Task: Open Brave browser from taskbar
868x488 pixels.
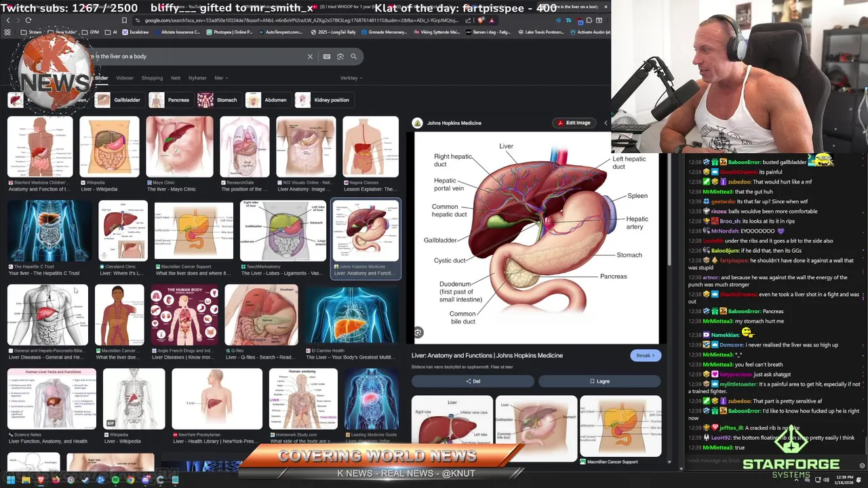Action: 41,480
